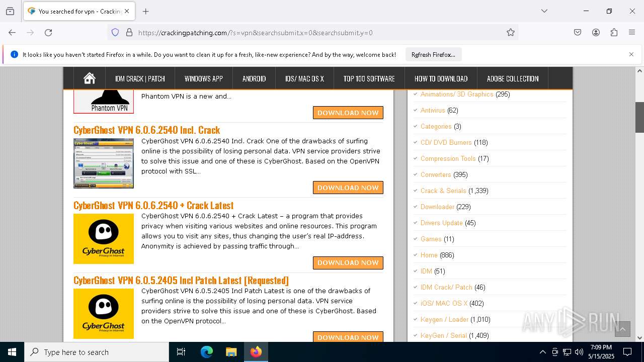Image resolution: width=644 pixels, height=362 pixels.
Task: Open the network tray icon
Action: [567, 352]
